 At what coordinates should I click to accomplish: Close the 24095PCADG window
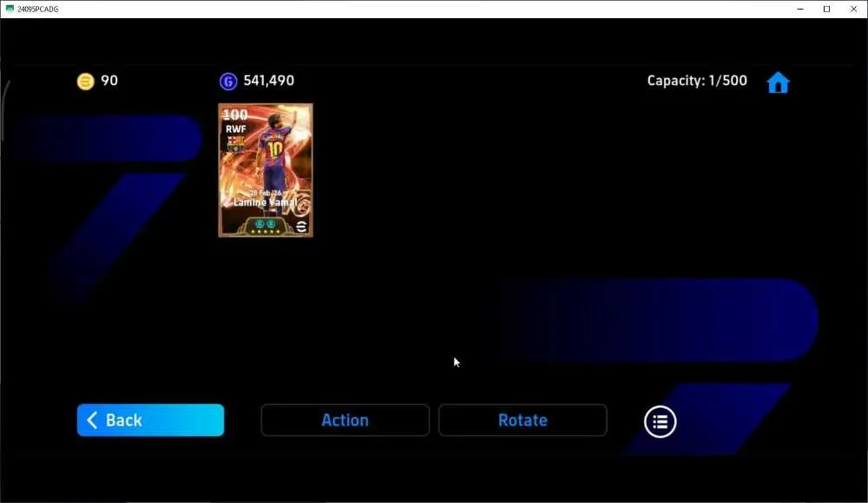point(853,9)
